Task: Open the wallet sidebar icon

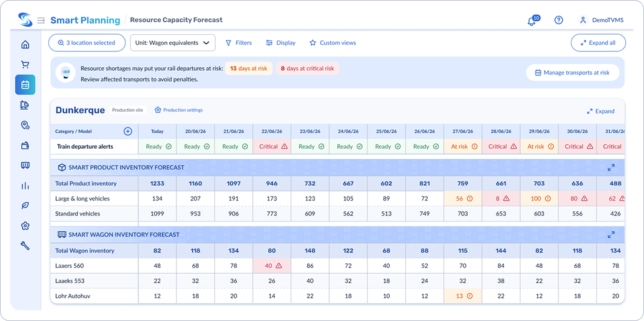Action: tap(25, 145)
